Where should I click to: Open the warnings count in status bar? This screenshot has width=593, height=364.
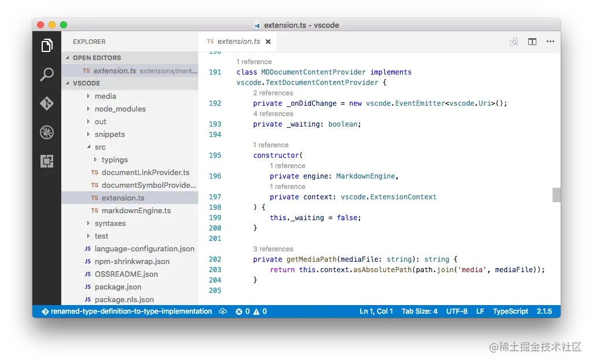(260, 311)
